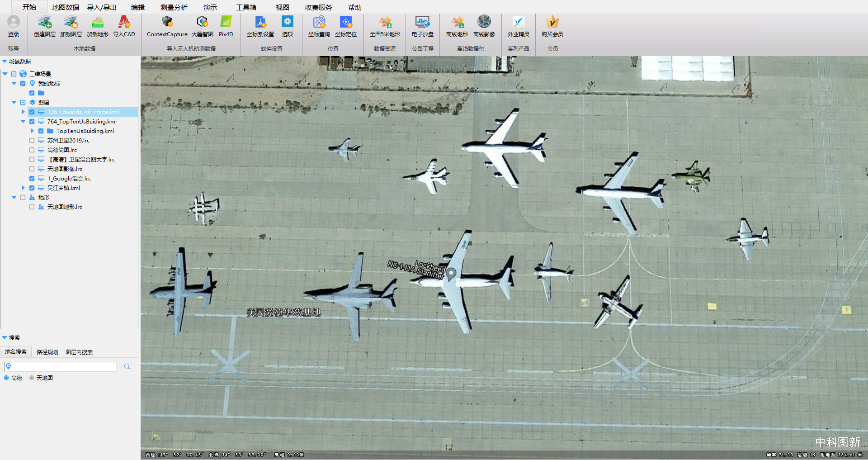
Task: Collapse the 764_TopTenUsBuiding.kml node
Action: (x=23, y=121)
